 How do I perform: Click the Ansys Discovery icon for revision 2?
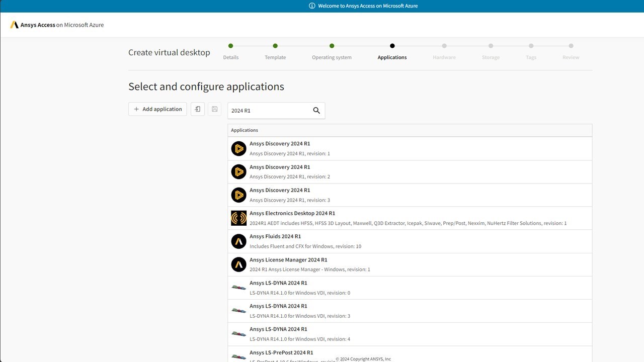pos(238,171)
